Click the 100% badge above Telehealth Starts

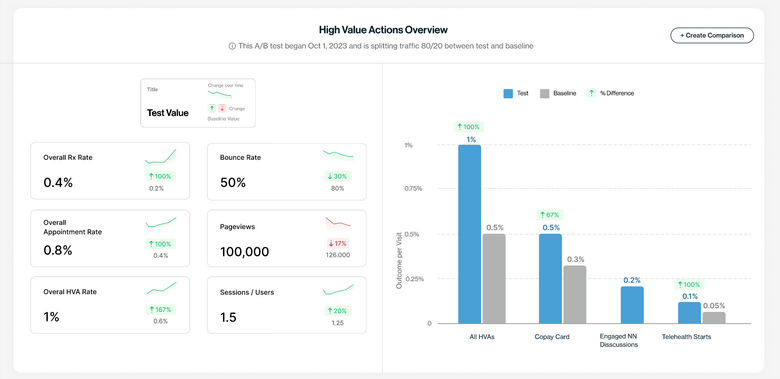tap(689, 285)
